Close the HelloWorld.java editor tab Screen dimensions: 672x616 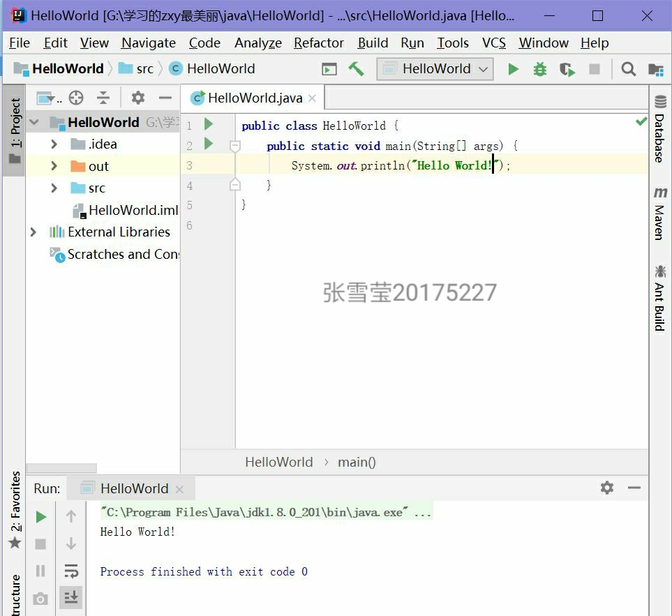click(313, 98)
